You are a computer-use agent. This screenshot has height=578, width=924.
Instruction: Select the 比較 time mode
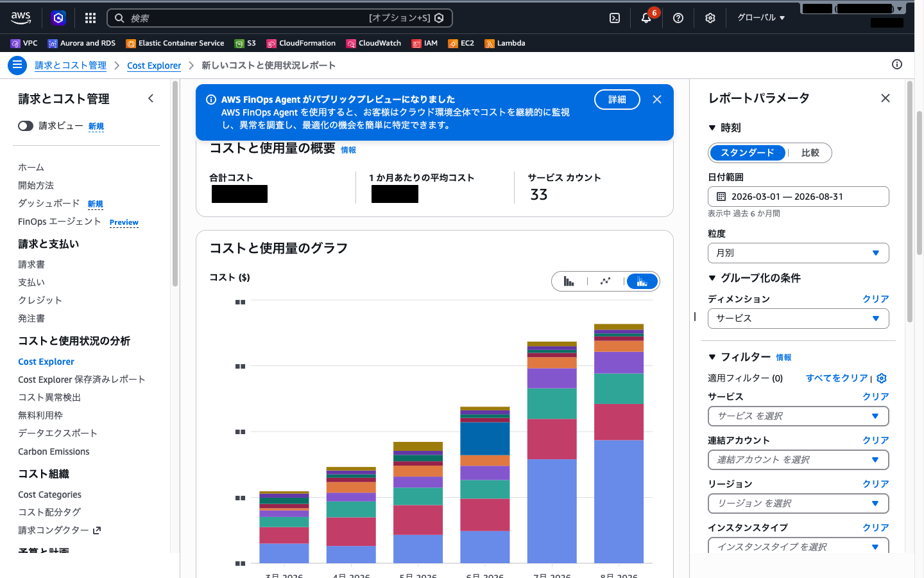click(x=810, y=153)
